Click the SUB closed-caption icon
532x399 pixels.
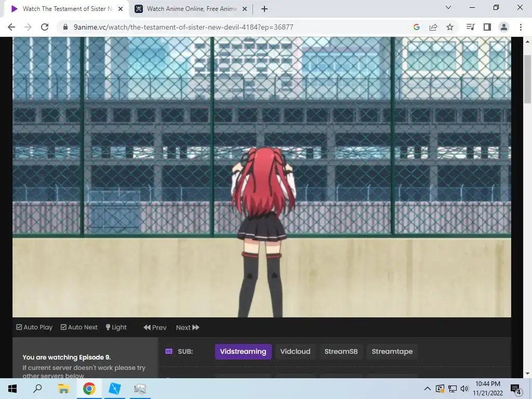169,352
